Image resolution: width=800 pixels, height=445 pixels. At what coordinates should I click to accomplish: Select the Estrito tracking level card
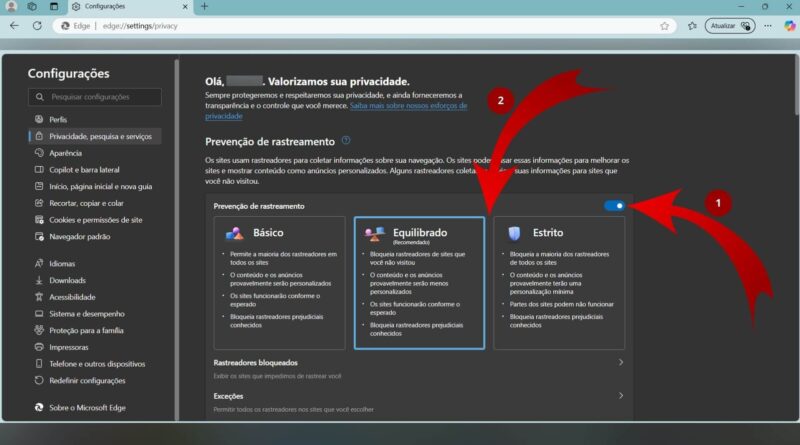559,283
